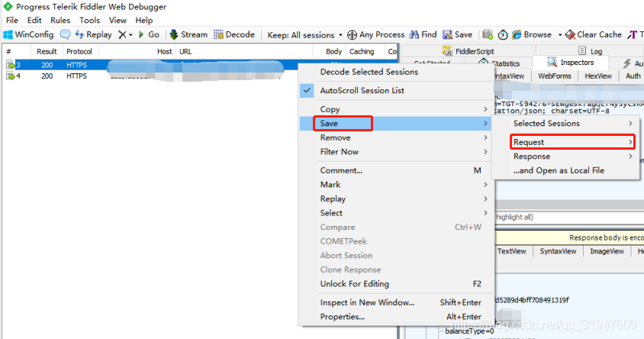Image resolution: width=644 pixels, height=339 pixels.
Task: Click the Response body is encoded bar
Action: click(570, 237)
